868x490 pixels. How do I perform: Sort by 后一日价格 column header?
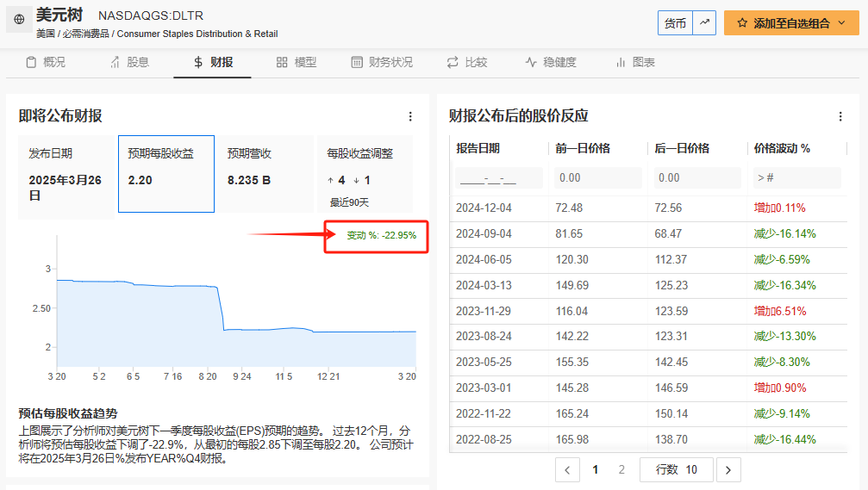tap(682, 148)
